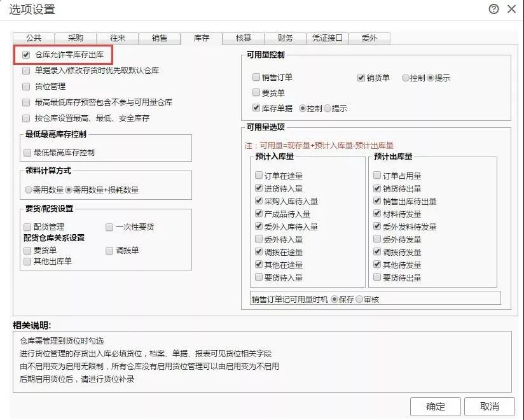Enable 配货管理 checkbox
The height and width of the screenshot is (420, 524).
27,227
